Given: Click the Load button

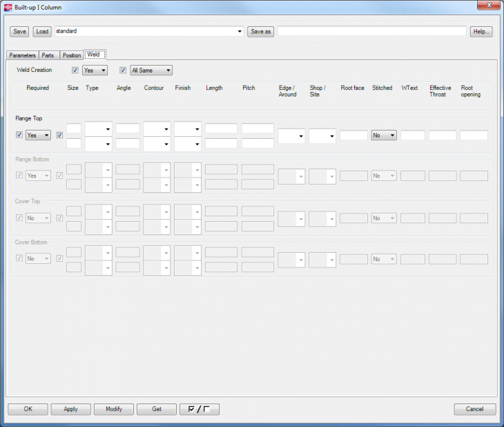Looking at the screenshot, I should pos(42,32).
